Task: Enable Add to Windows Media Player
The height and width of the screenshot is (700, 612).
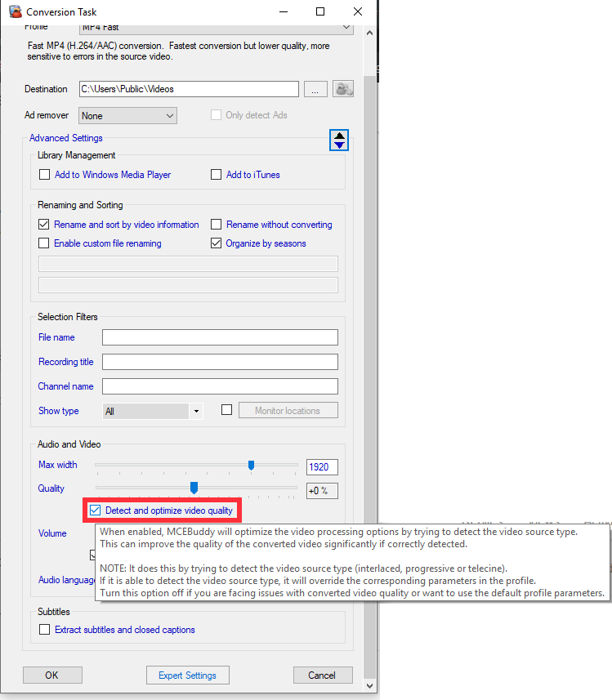Action: (x=45, y=175)
